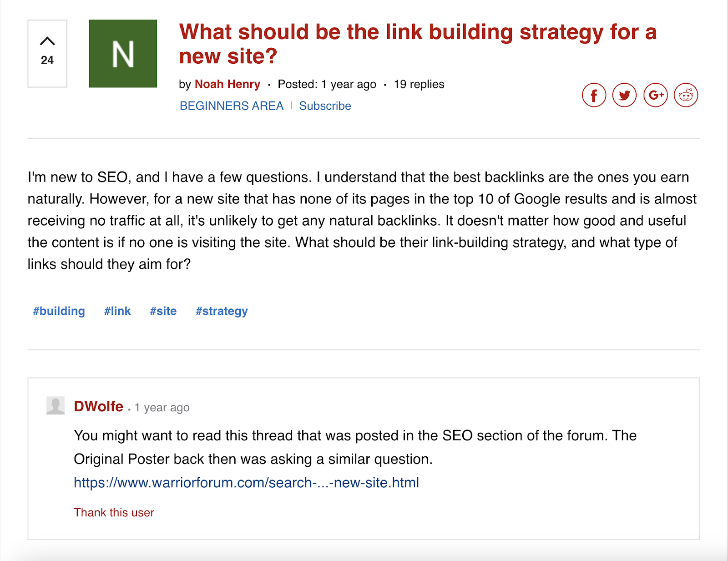Share the thread on Facebook
This screenshot has height=561, width=728.
(x=594, y=95)
